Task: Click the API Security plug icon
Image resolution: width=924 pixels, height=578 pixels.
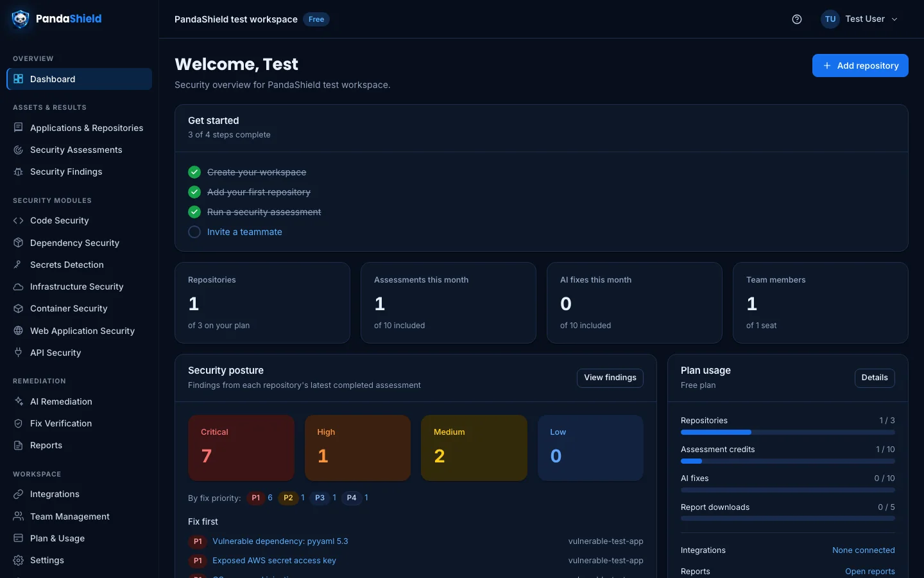Action: click(x=19, y=353)
